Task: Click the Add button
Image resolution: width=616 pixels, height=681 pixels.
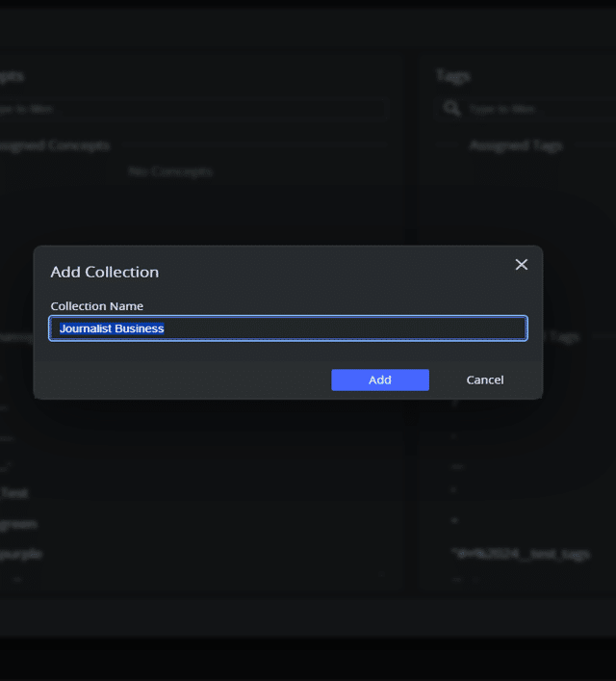Action: point(379,380)
